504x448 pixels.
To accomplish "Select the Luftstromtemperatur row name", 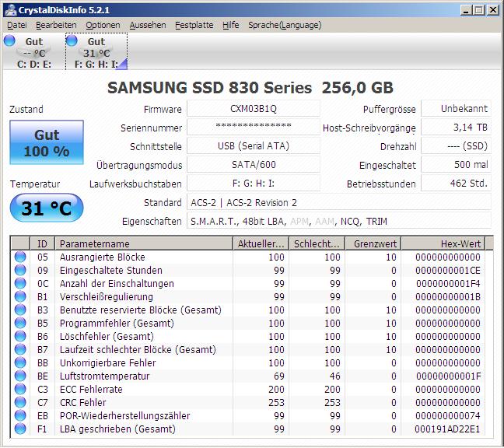I will 104,376.
